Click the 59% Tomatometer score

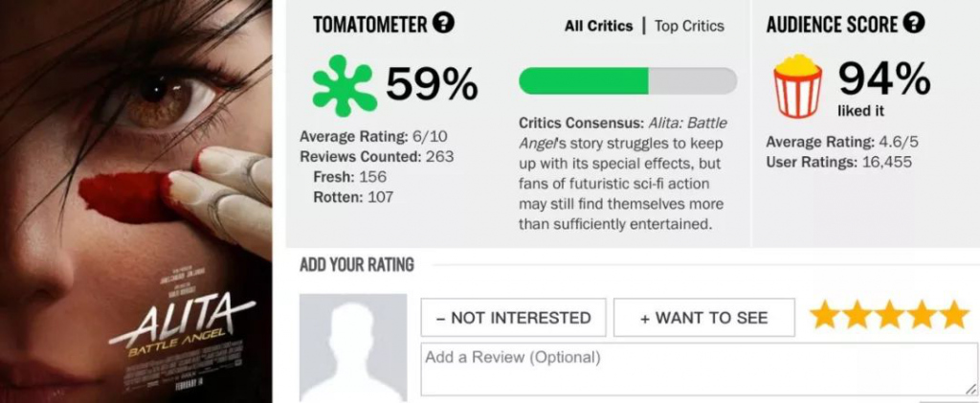coord(432,85)
